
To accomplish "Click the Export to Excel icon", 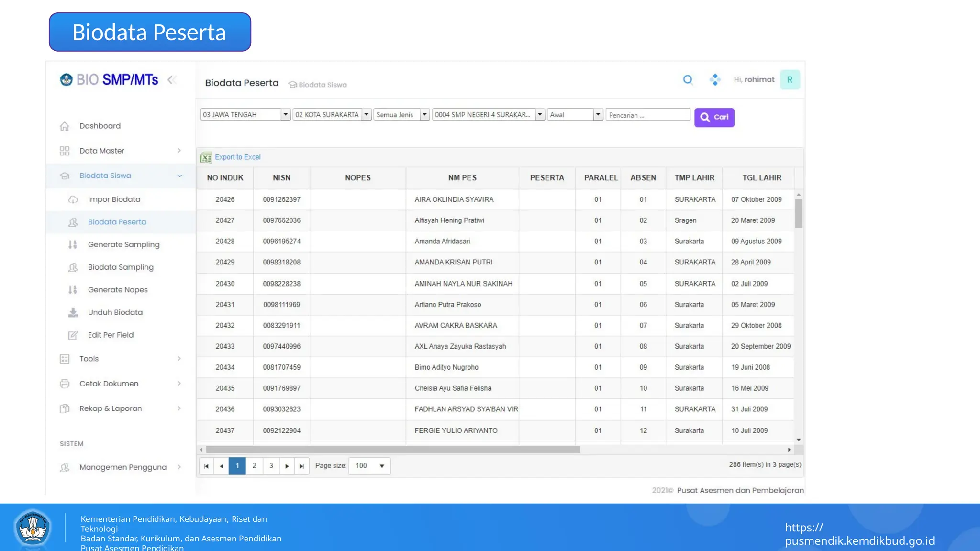I will [x=206, y=157].
